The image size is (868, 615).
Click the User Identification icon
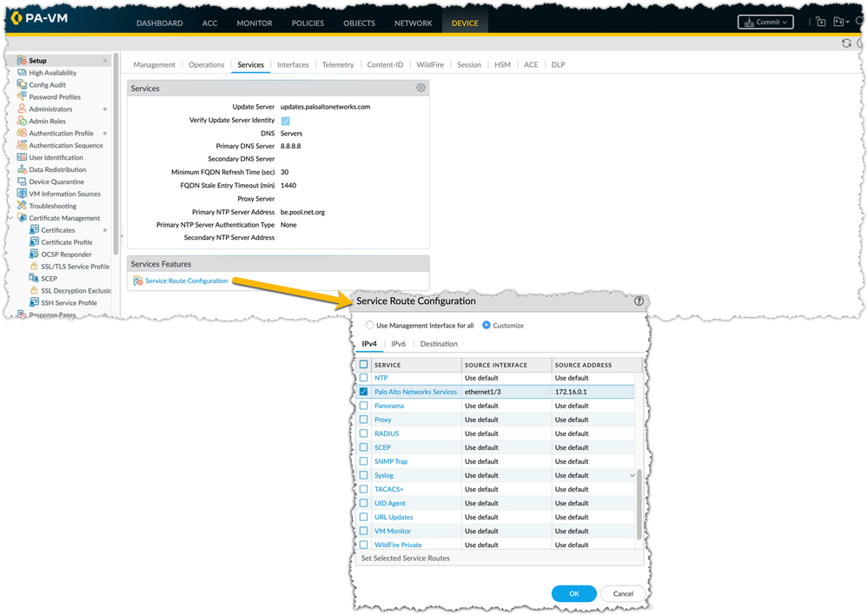point(22,157)
